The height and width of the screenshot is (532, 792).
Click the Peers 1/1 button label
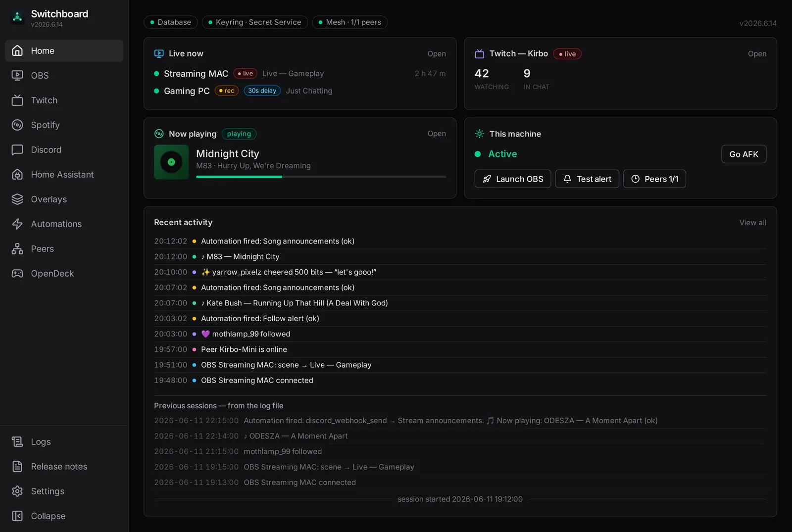click(x=661, y=179)
